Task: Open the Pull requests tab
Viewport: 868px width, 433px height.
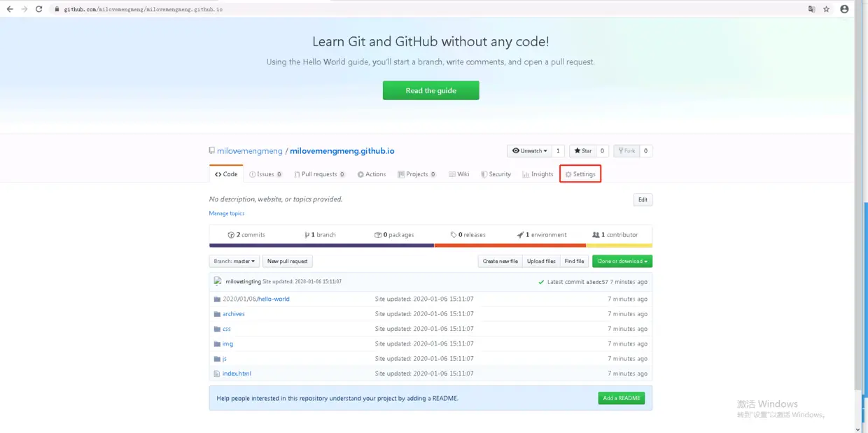Action: 320,174
